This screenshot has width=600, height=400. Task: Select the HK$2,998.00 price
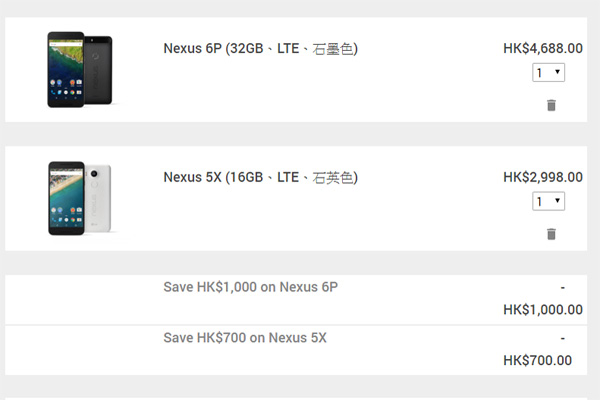543,177
